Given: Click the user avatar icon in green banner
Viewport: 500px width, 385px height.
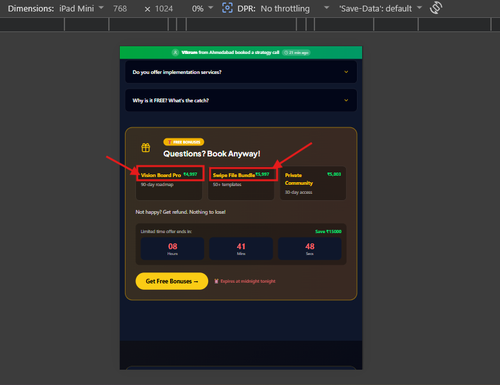Looking at the screenshot, I should [x=175, y=53].
